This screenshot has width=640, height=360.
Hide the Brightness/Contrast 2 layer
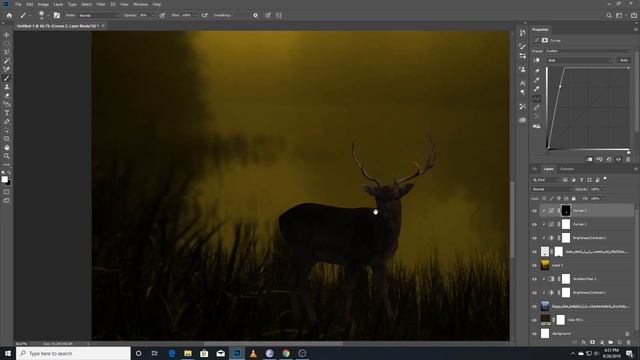click(x=534, y=238)
